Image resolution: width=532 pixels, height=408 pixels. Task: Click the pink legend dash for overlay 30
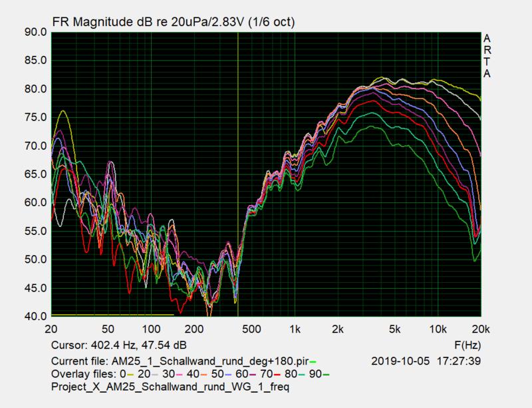point(180,375)
